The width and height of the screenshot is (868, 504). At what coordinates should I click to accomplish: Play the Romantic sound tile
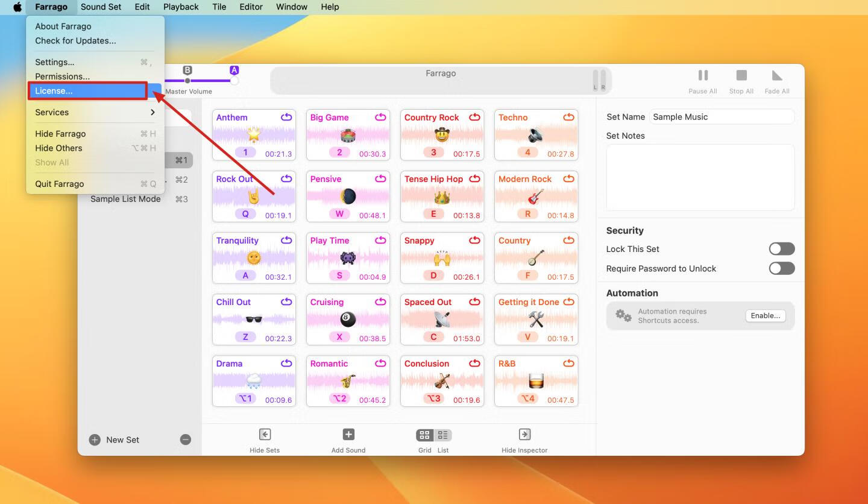point(348,380)
